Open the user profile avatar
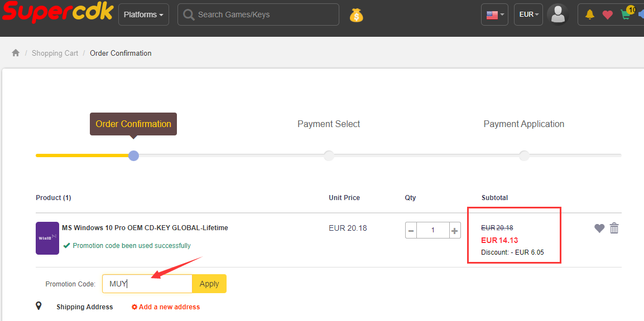The width and height of the screenshot is (644, 321). [x=558, y=14]
